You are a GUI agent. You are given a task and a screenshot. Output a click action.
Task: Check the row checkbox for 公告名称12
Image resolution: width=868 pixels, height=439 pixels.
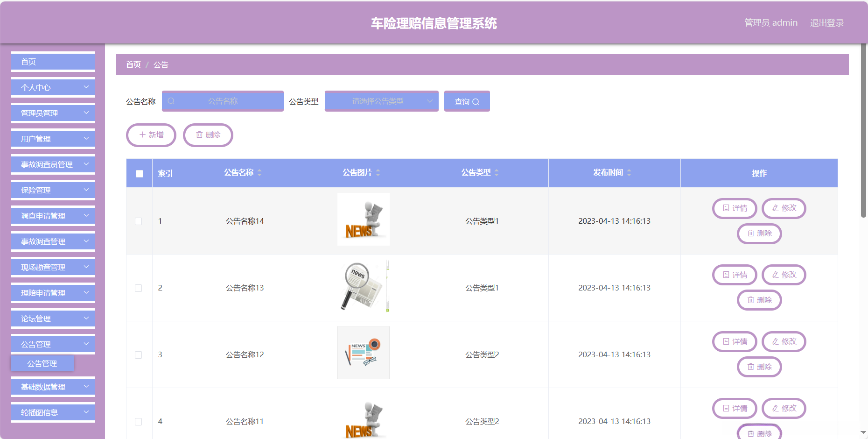tap(138, 354)
